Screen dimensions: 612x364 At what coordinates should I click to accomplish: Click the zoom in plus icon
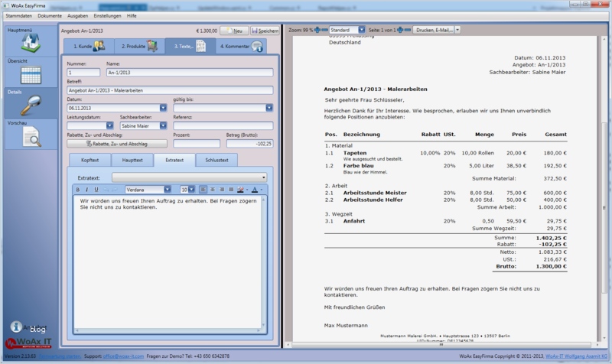[317, 30]
